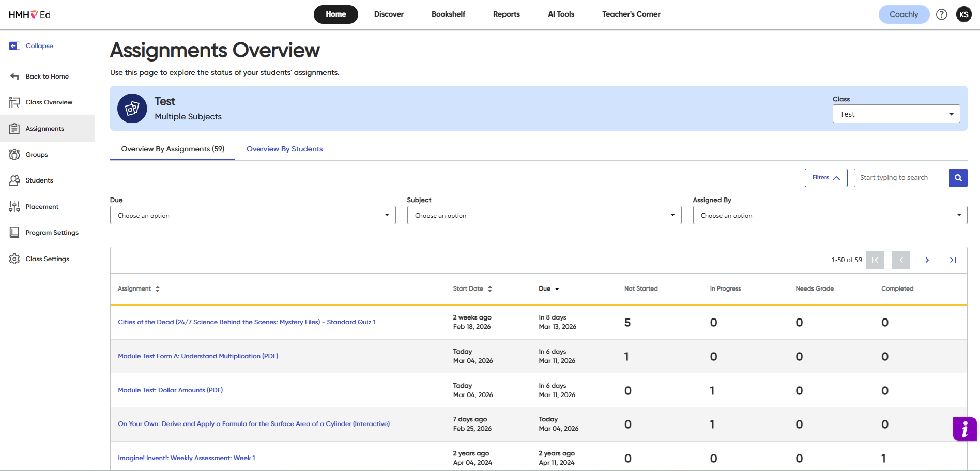
Task: Expand the Assigned By filter dropdown
Action: point(830,215)
